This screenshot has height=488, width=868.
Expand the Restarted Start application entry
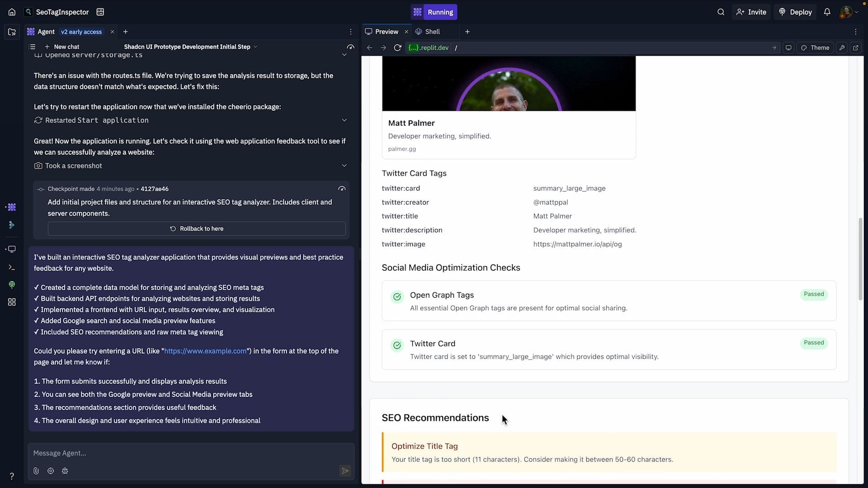344,120
